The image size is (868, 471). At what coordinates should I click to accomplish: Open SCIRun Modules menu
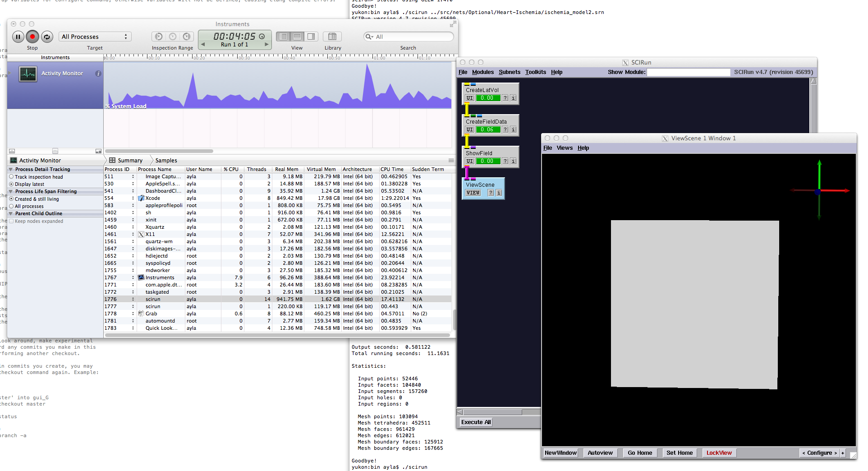pyautogui.click(x=483, y=72)
